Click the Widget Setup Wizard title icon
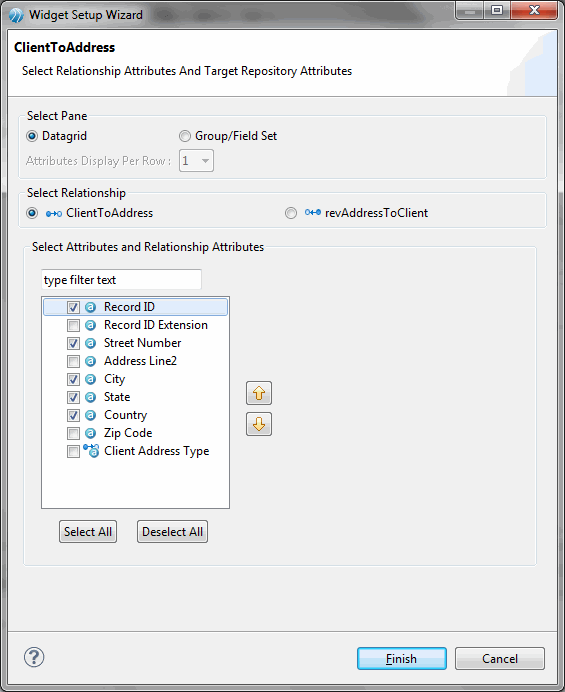Image resolution: width=565 pixels, height=692 pixels. tap(16, 15)
